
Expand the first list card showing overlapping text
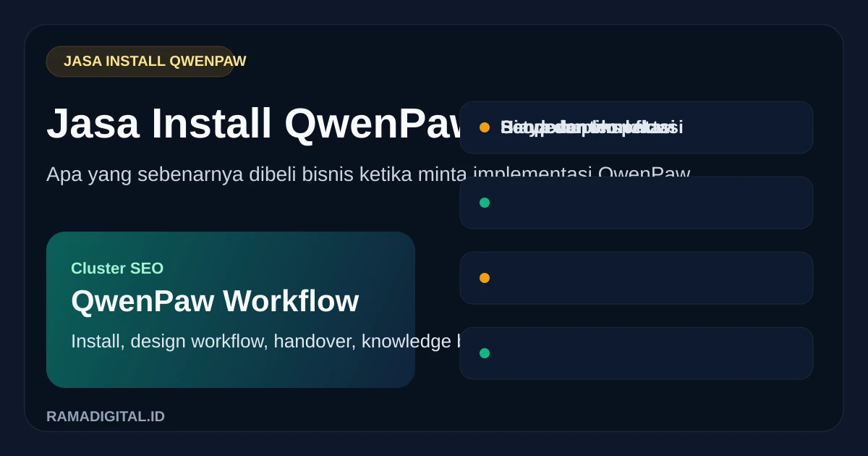point(637,127)
